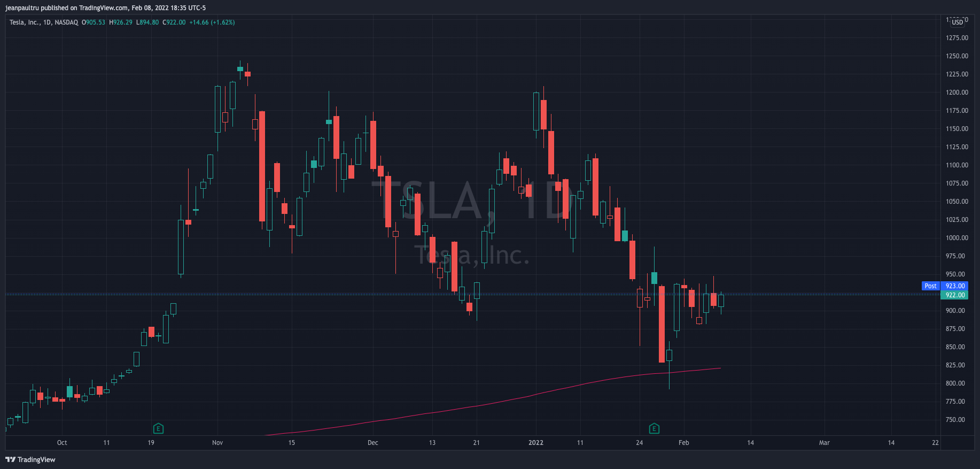Click the 750.00 price axis label

[x=955, y=420]
